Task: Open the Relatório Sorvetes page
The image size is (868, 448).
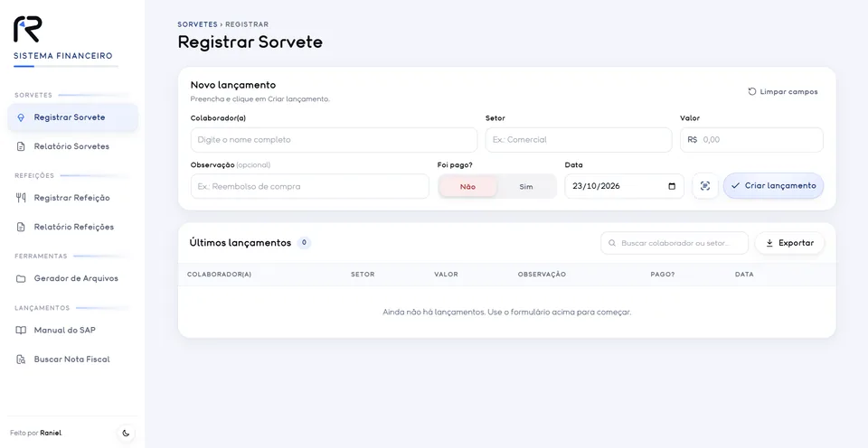Action: click(x=72, y=146)
